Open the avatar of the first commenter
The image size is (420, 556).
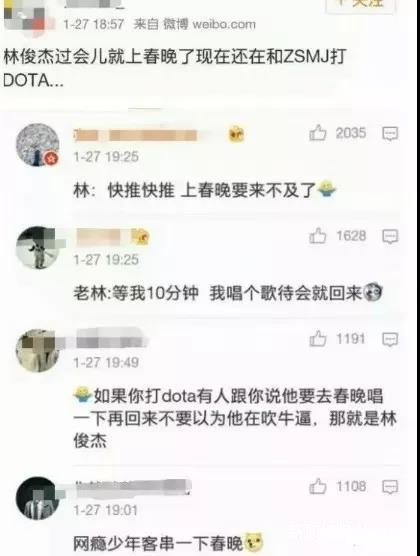click(x=37, y=145)
